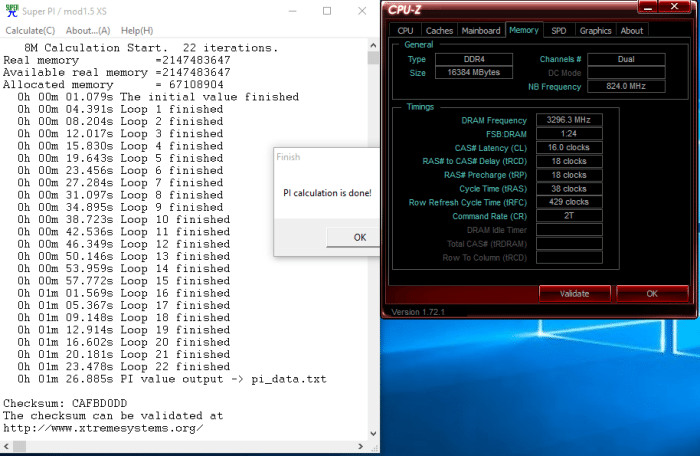The image size is (700, 456).
Task: Click the CAS# Latency 16.0 clocks value
Action: (x=569, y=147)
